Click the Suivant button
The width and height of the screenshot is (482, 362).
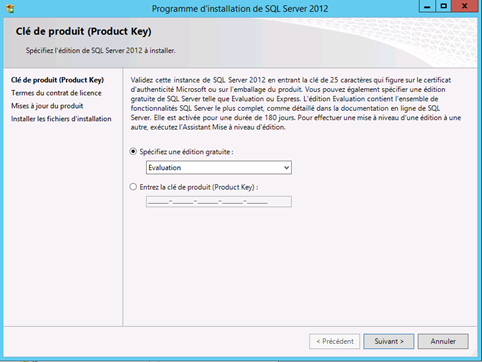click(389, 341)
